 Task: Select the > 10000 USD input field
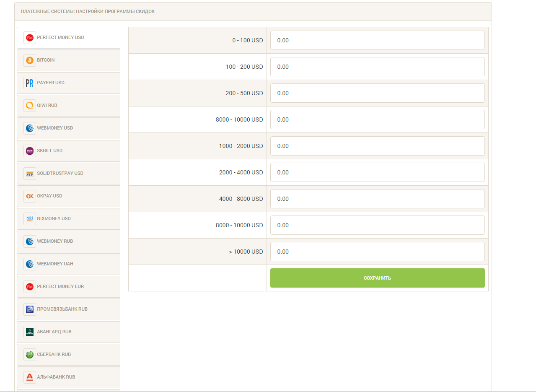pos(377,252)
